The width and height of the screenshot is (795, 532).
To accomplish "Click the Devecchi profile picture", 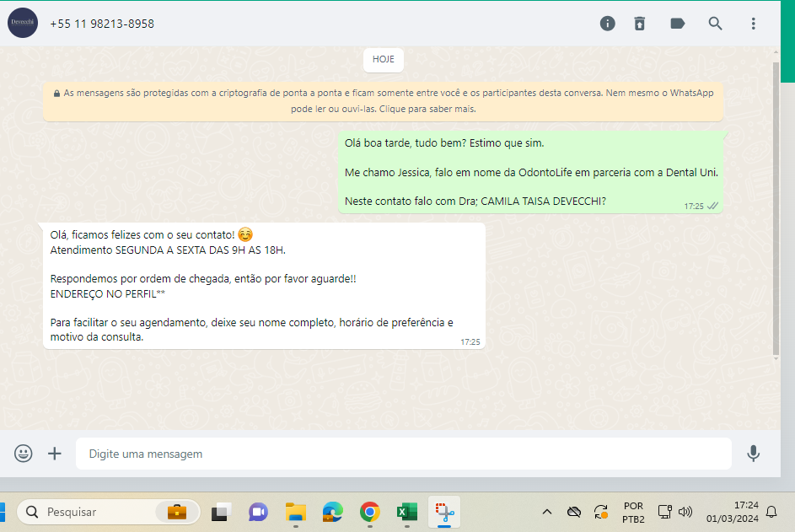I will click(23, 24).
